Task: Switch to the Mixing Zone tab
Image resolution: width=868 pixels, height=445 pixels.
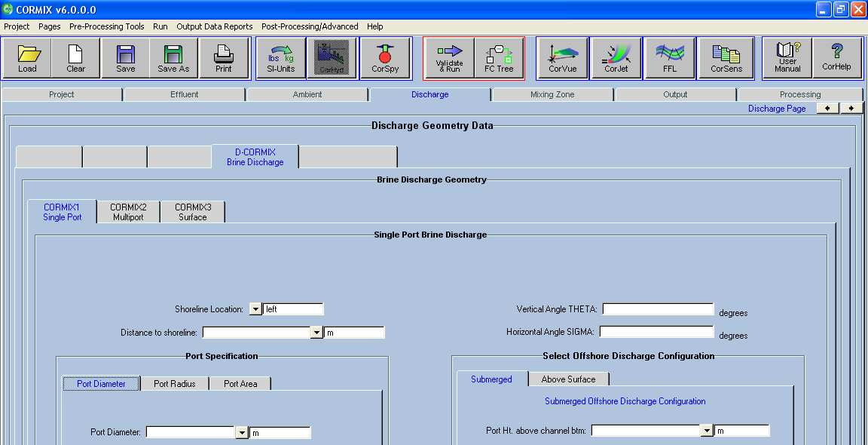Action: pyautogui.click(x=552, y=95)
